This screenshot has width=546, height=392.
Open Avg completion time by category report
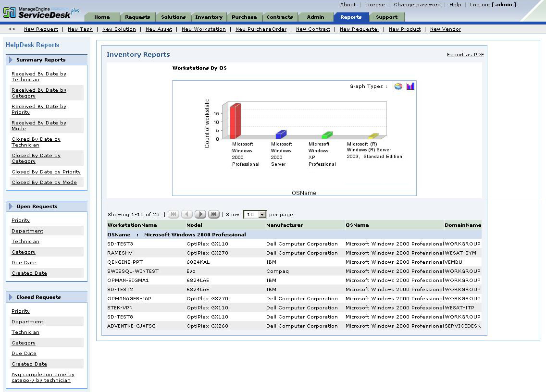tap(43, 378)
